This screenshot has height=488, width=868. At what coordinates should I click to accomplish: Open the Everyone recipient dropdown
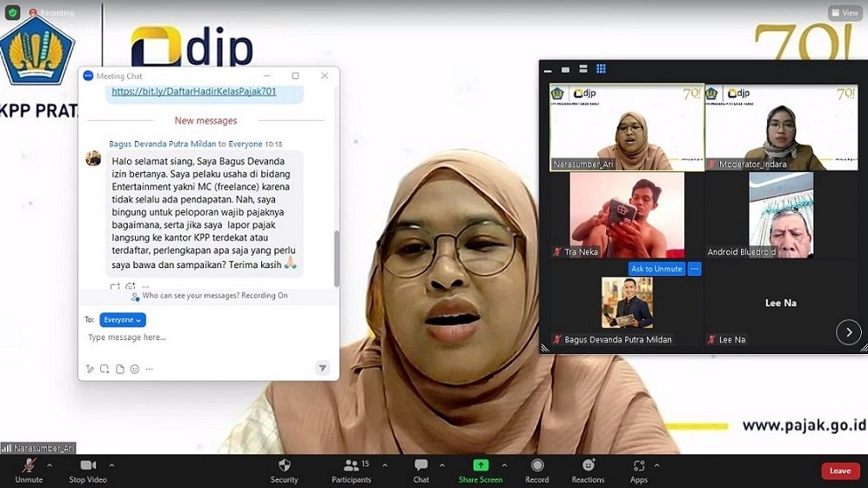[x=122, y=320]
